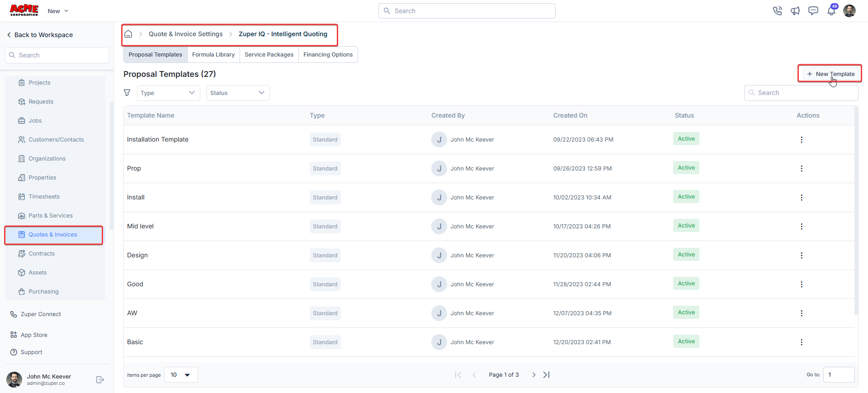Click the phone call icon in header
The width and height of the screenshot is (868, 393).
pos(777,11)
